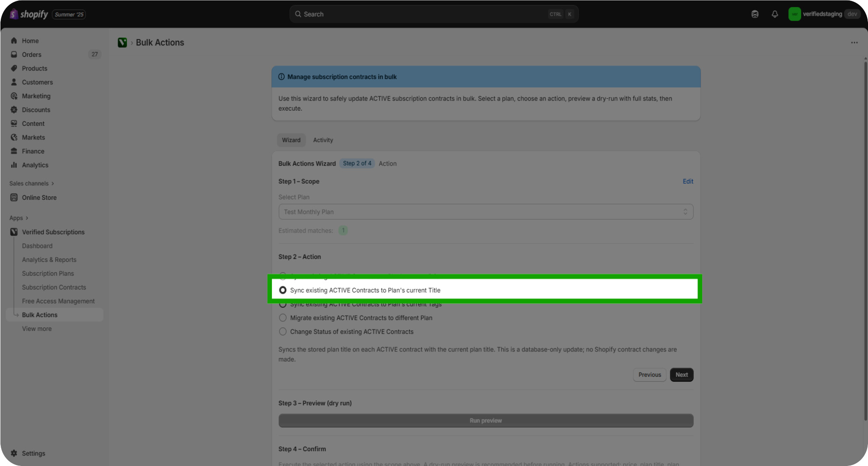Click the green app icon beside Bulk Actions
This screenshot has height=466, width=868.
122,42
